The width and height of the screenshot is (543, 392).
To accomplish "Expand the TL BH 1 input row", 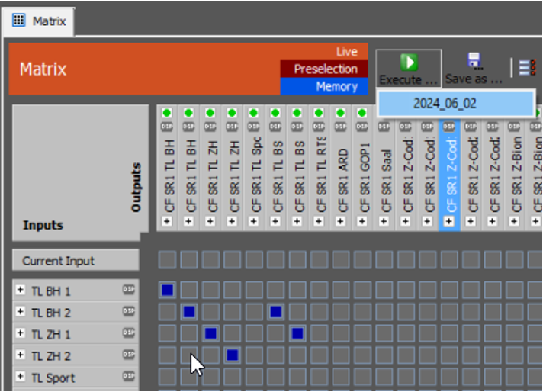I will (21, 290).
